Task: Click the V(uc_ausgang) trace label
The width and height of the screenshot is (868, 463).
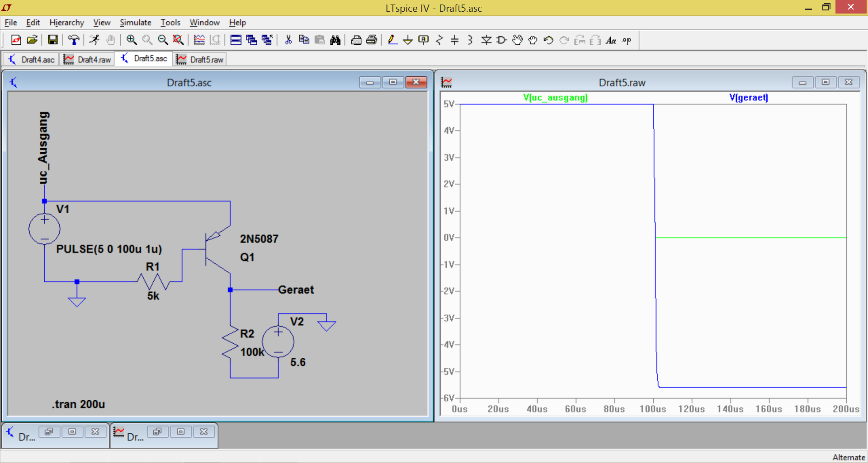Action: [x=555, y=98]
